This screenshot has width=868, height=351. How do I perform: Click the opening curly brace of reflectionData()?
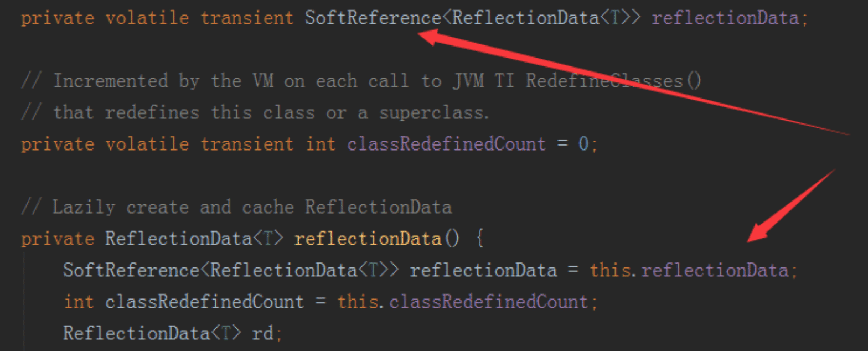480,239
